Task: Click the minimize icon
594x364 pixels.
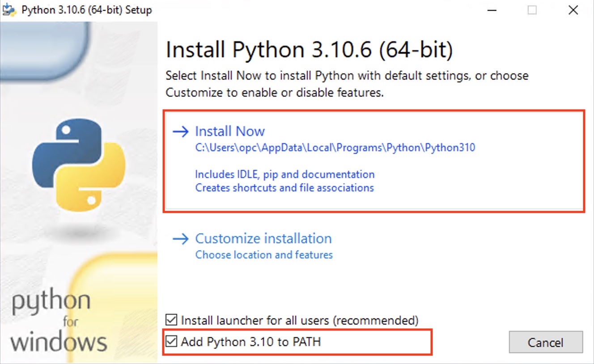Action: pos(491,10)
